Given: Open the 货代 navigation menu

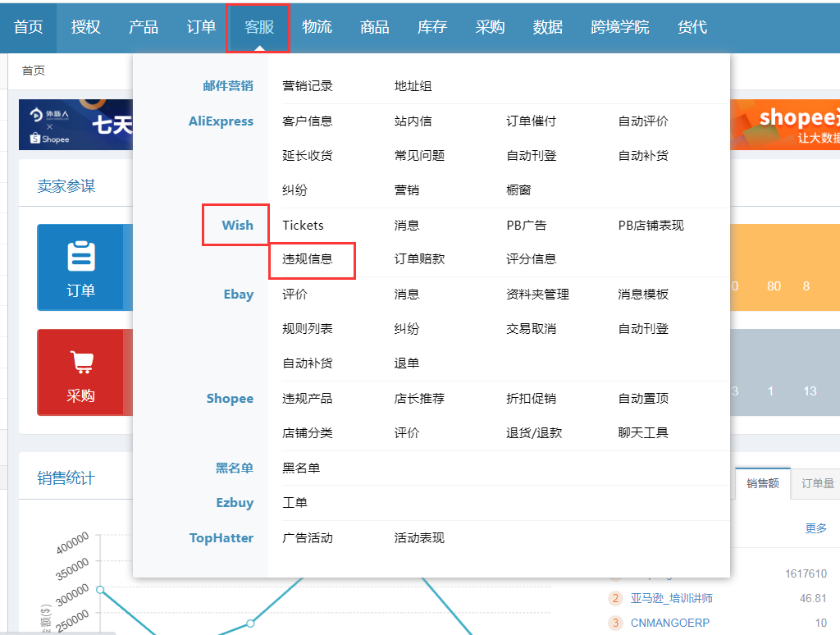Looking at the screenshot, I should 692,27.
